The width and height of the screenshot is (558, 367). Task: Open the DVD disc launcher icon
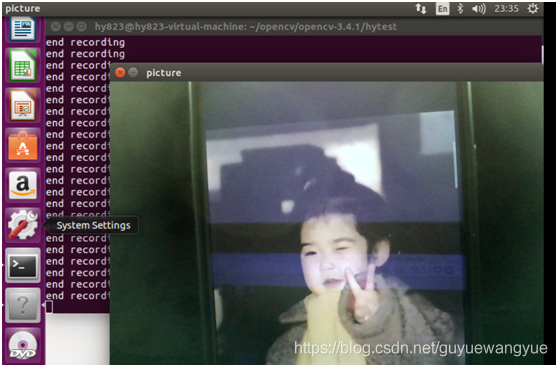click(23, 345)
